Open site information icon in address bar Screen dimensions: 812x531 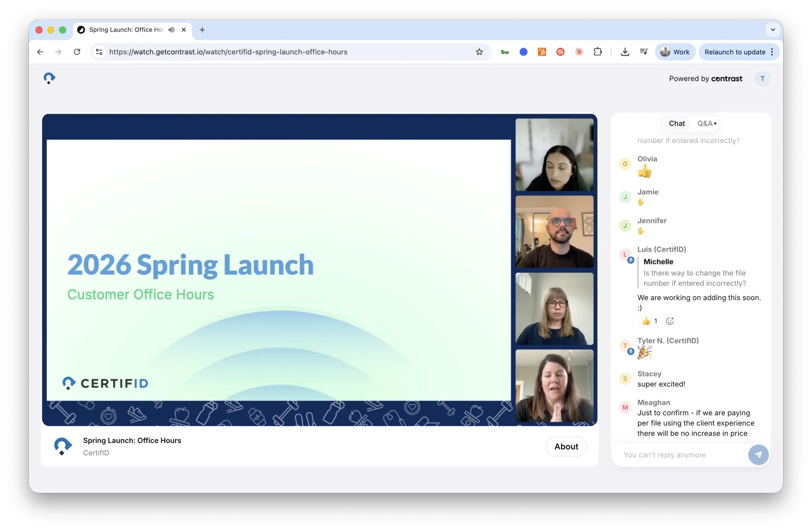pos(99,52)
